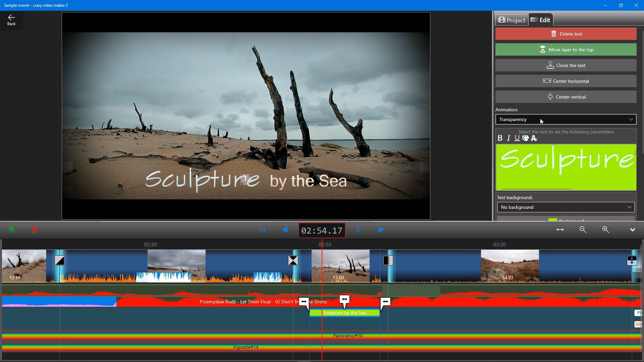Open the font selection icon
The height and width of the screenshot is (362, 644).
pos(534,138)
